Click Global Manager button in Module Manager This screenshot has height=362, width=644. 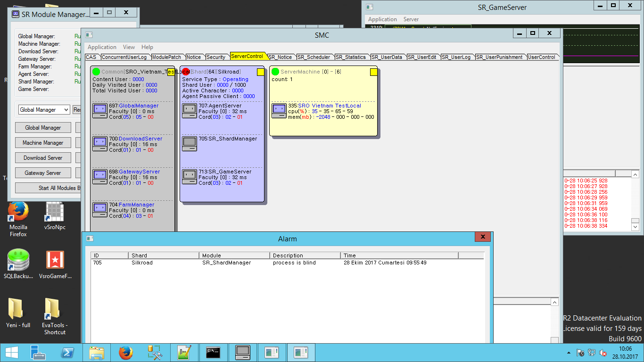click(x=43, y=128)
